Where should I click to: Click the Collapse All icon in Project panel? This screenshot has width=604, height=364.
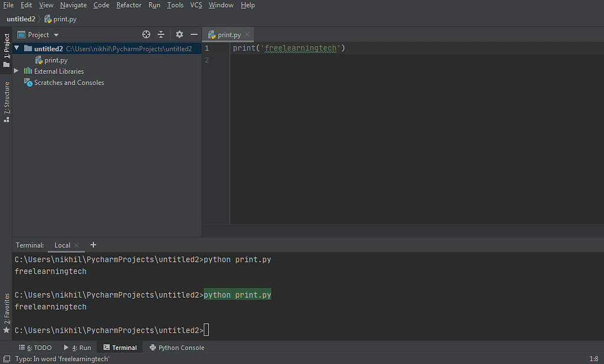pos(161,35)
